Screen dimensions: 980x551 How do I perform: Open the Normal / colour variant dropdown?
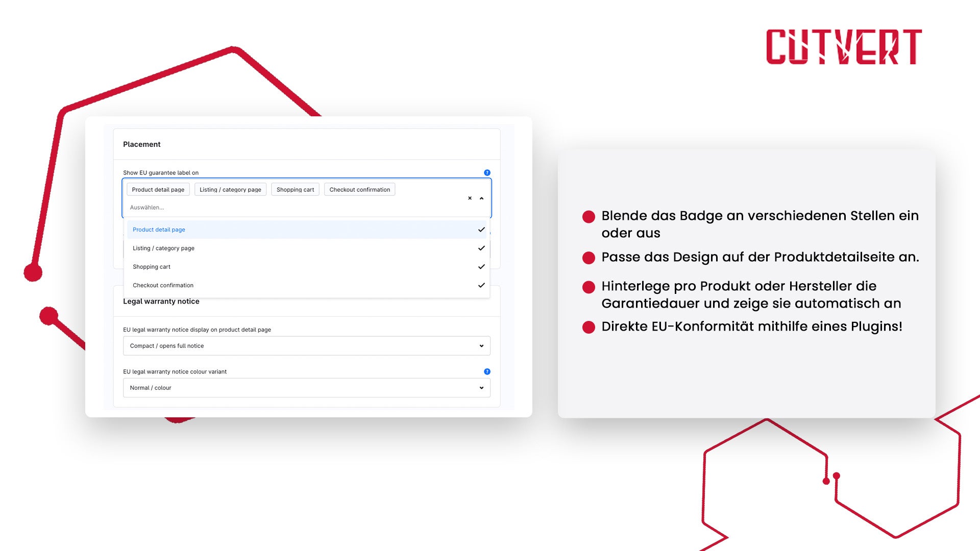(306, 388)
